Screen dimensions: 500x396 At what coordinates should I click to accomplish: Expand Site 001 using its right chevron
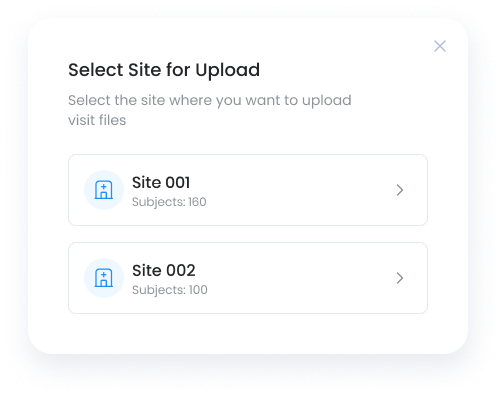point(400,190)
